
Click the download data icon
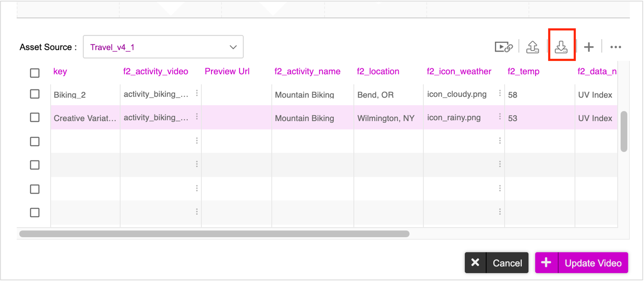pyautogui.click(x=561, y=47)
